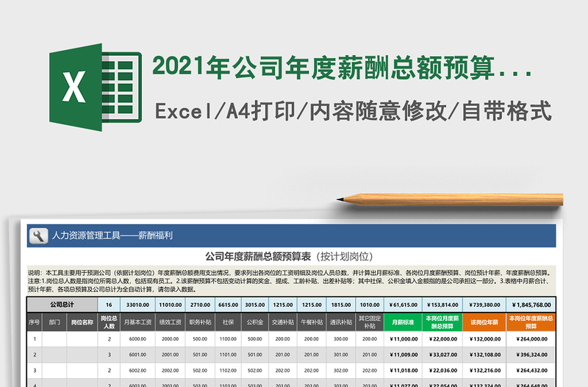Click the 公司总计 summary row label

(62, 305)
